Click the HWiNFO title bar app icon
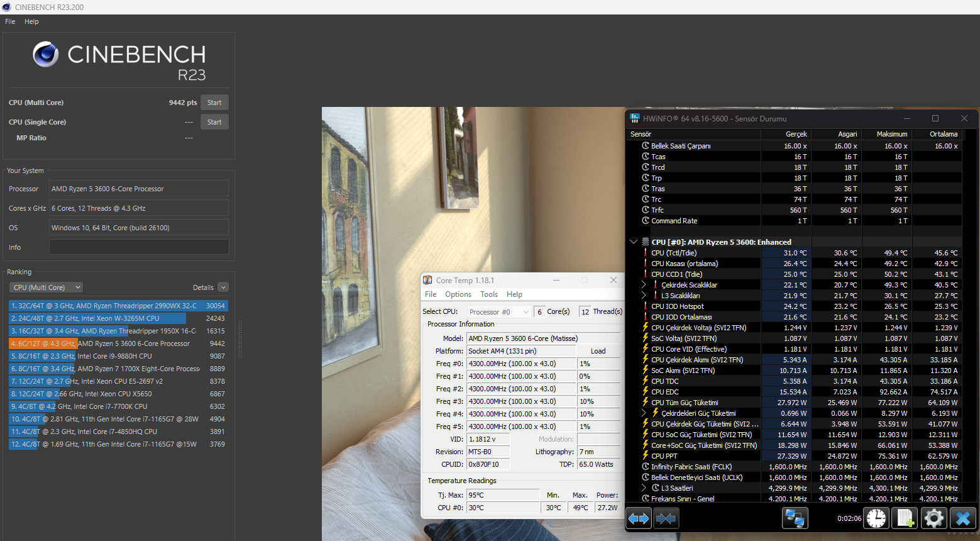The image size is (980, 541). tap(635, 118)
